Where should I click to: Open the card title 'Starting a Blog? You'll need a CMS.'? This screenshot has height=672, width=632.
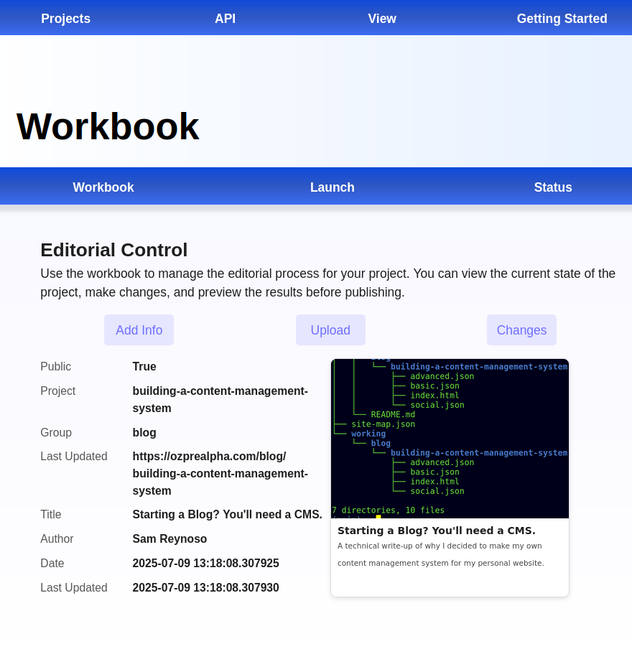437,531
